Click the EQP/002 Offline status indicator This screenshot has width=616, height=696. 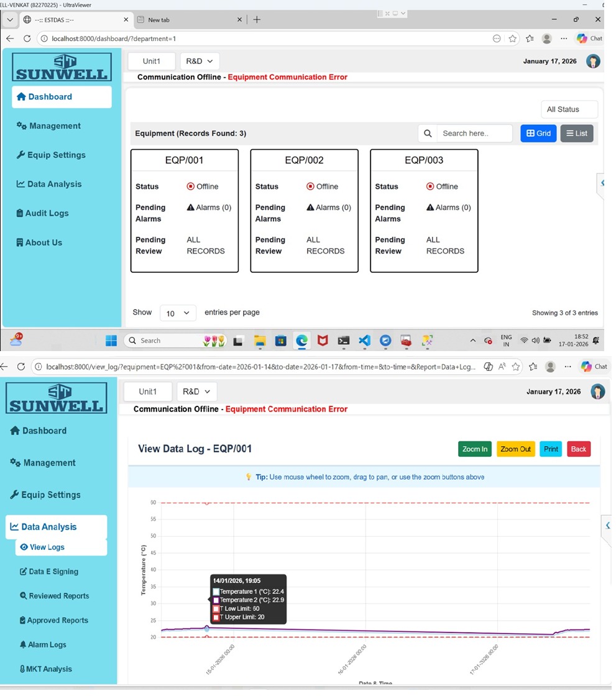(x=310, y=186)
